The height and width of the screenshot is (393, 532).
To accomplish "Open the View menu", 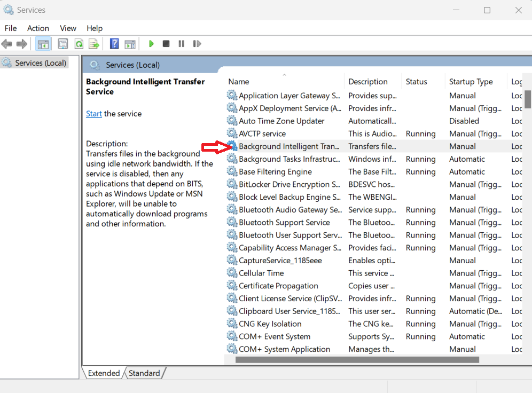I will coord(68,28).
